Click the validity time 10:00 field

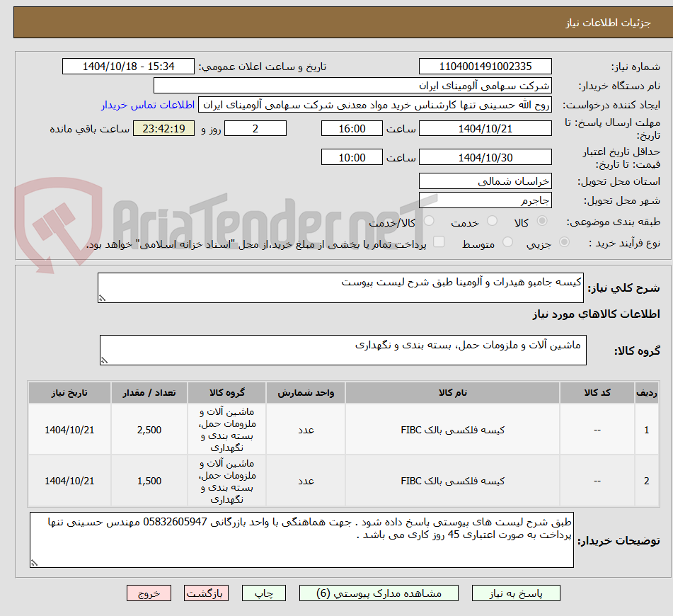pos(352,157)
